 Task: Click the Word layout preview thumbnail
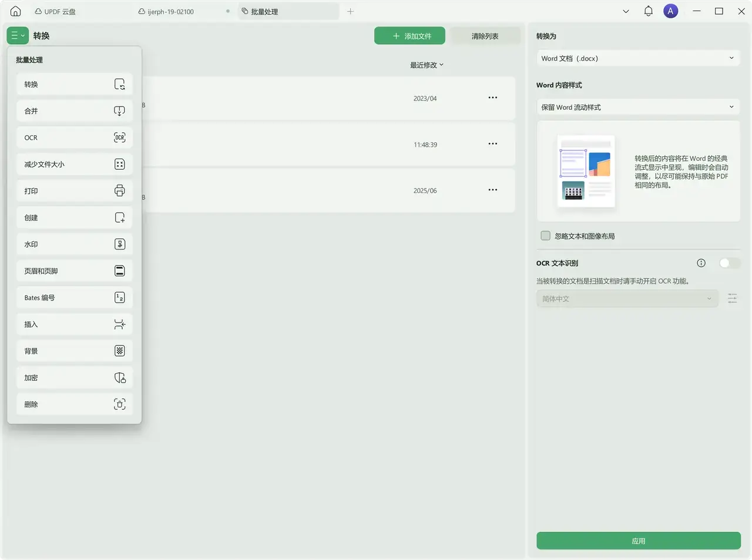pyautogui.click(x=586, y=172)
